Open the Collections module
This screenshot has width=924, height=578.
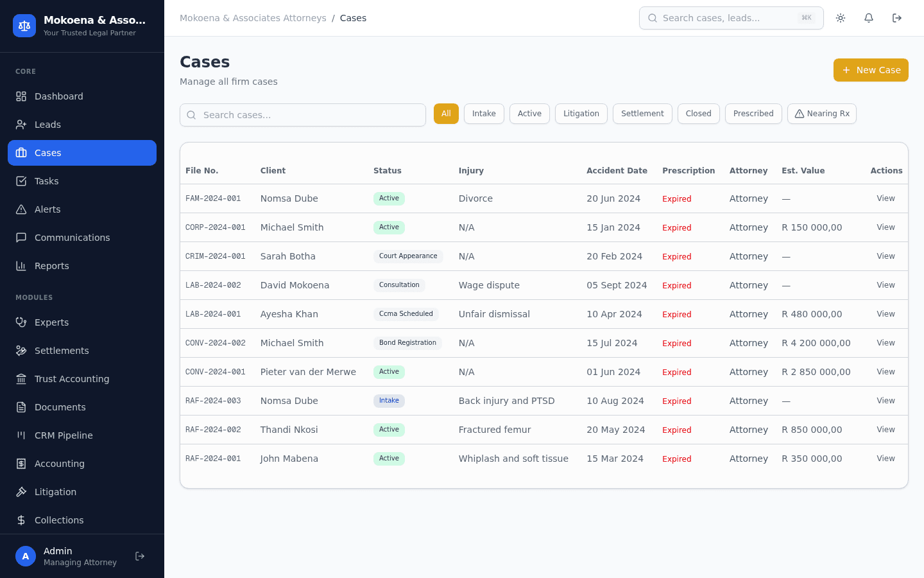point(82,520)
